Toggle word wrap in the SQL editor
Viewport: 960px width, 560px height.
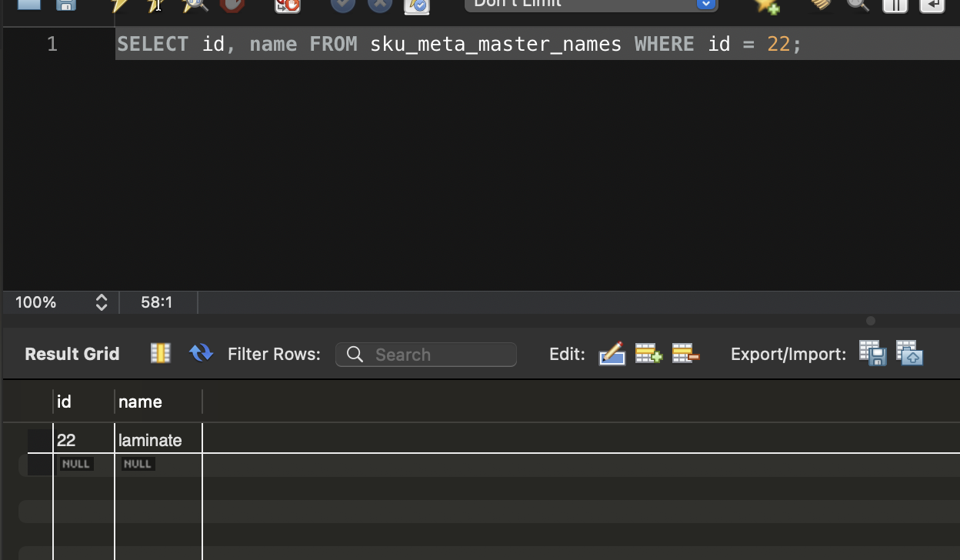(x=932, y=5)
